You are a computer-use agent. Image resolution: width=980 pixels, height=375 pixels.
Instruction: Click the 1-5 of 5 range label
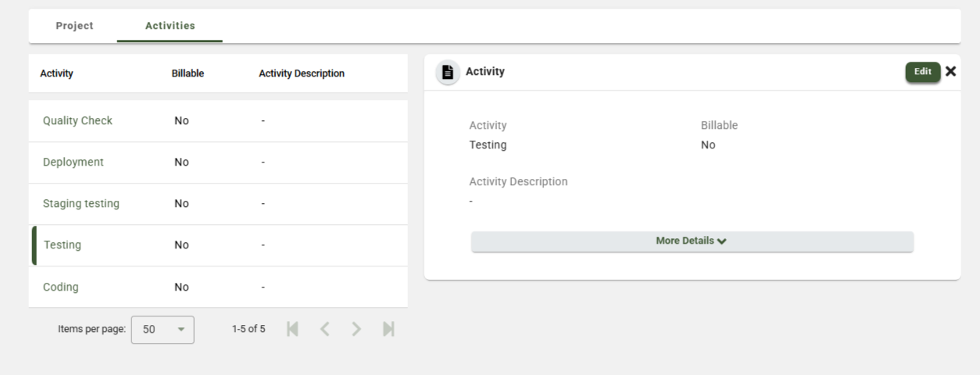tap(249, 329)
